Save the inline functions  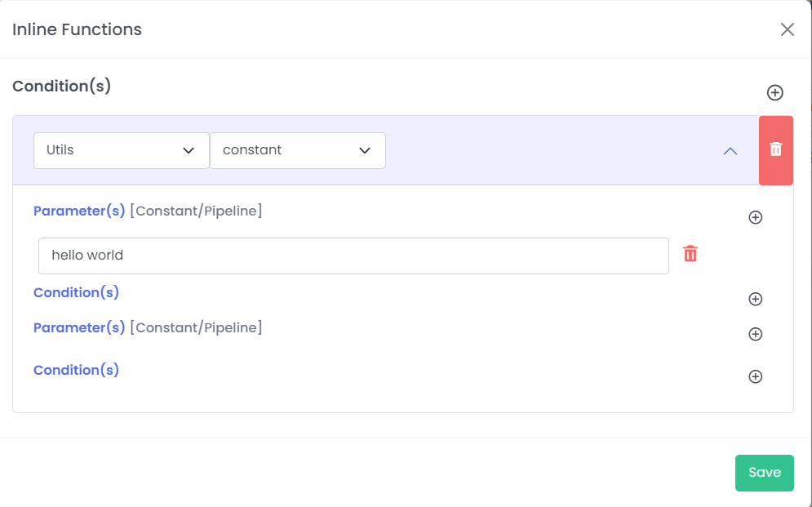click(765, 473)
